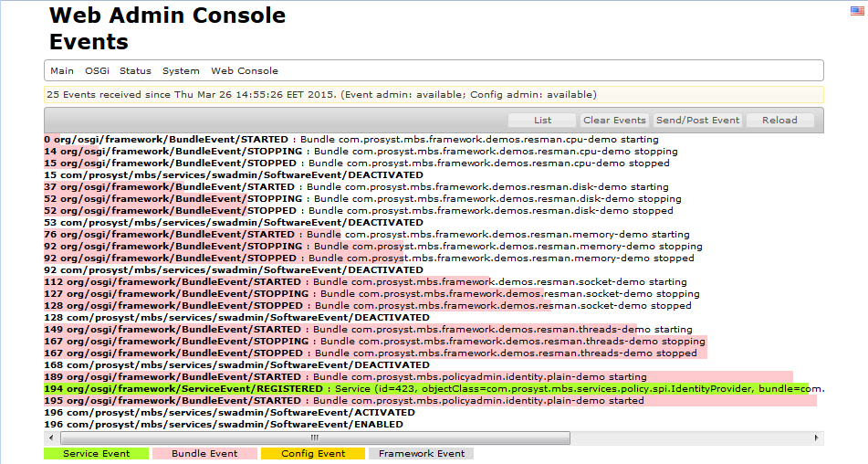The width and height of the screenshot is (868, 464).
Task: Select the cpu-demo starting event row
Action: tap(363, 139)
